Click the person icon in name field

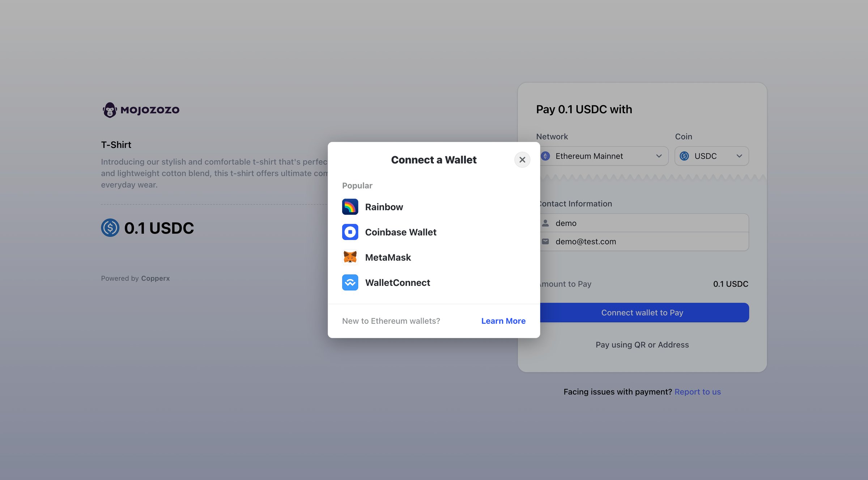coord(545,223)
